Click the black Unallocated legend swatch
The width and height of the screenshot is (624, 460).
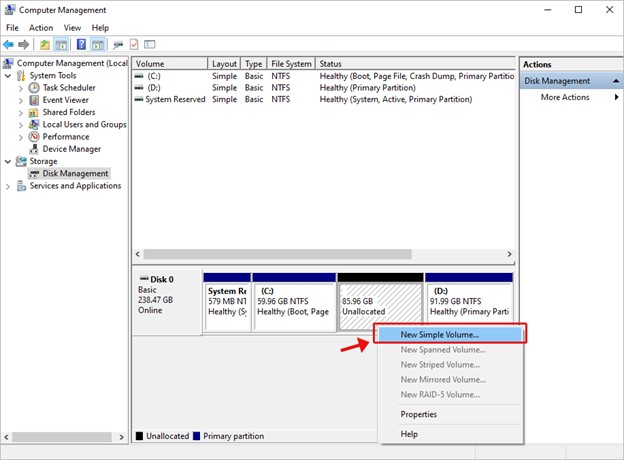coord(139,436)
